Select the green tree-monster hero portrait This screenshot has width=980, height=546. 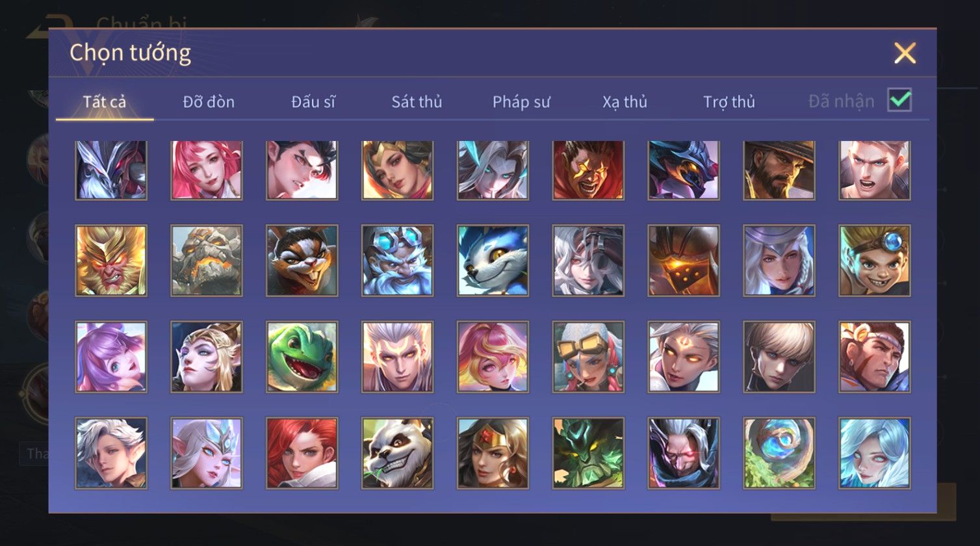point(588,453)
